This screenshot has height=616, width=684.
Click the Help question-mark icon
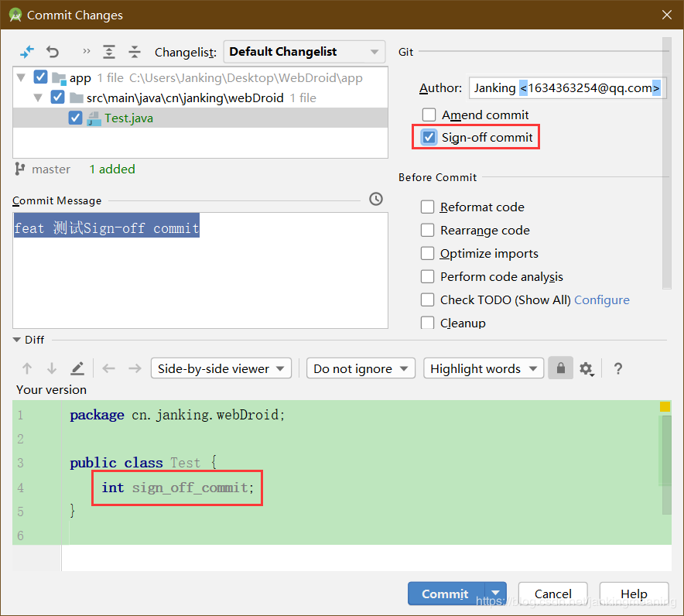coord(617,368)
